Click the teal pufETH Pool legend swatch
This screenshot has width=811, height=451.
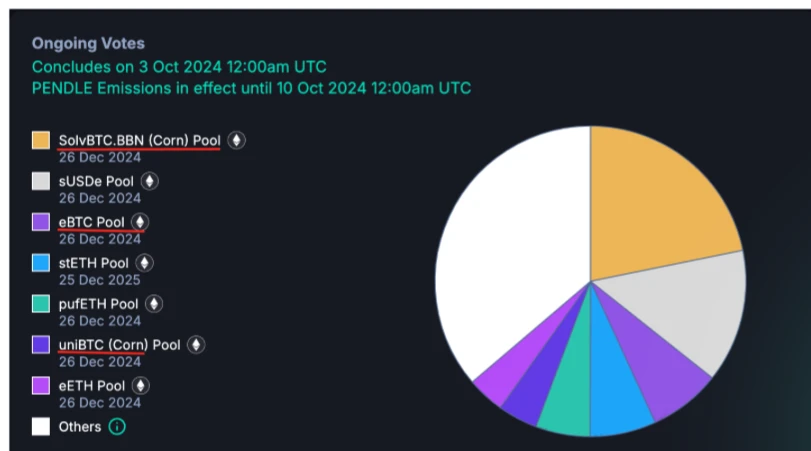click(41, 304)
